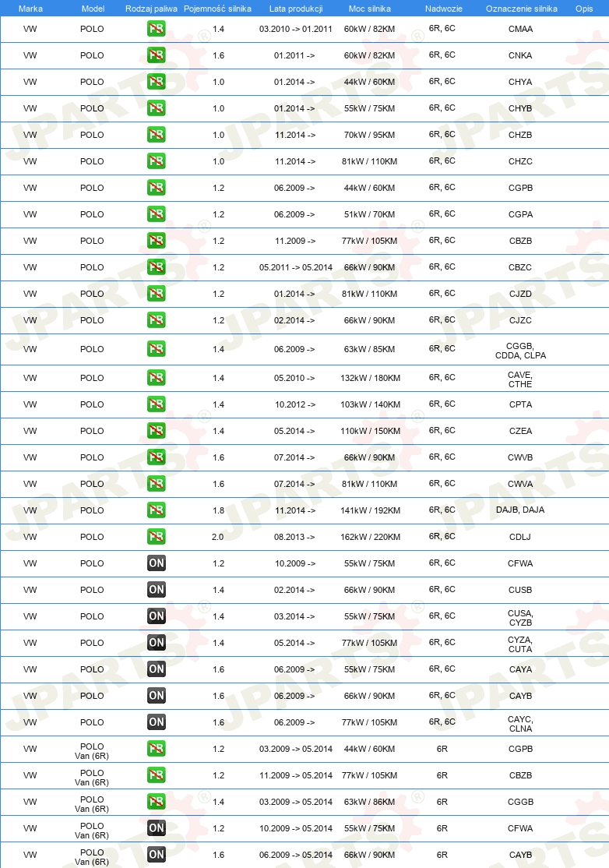
Task: Click the ON diesel icon in the CAYA row
Action: (x=157, y=669)
